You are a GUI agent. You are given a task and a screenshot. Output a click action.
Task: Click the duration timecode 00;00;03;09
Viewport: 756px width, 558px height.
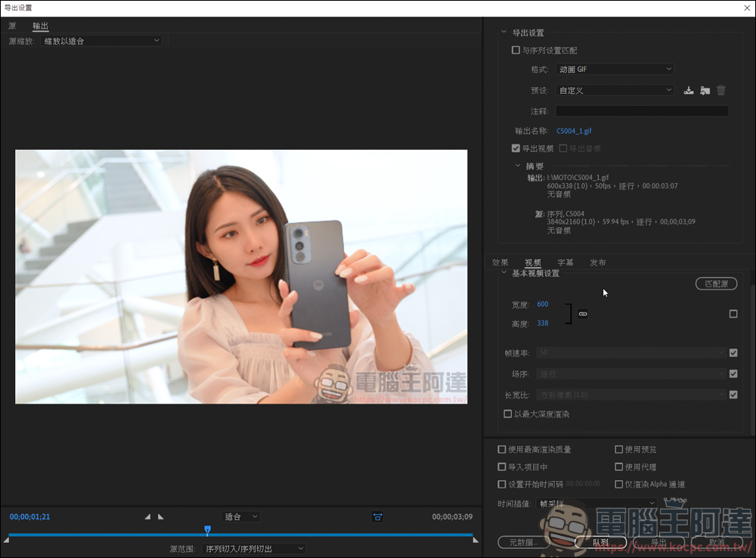[452, 516]
